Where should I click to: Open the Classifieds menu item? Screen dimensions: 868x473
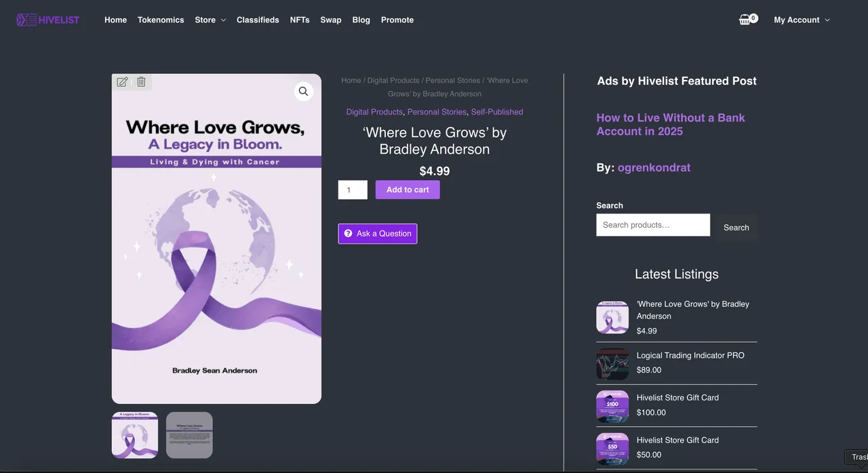point(258,20)
